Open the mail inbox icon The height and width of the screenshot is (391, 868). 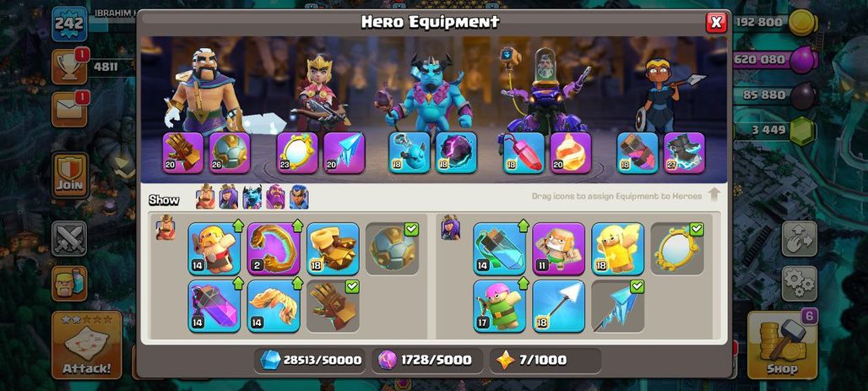[69, 109]
